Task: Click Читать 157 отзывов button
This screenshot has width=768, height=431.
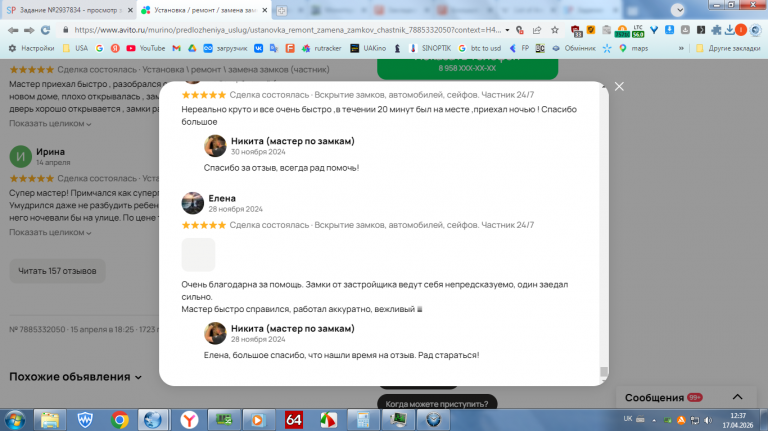Action: point(57,271)
